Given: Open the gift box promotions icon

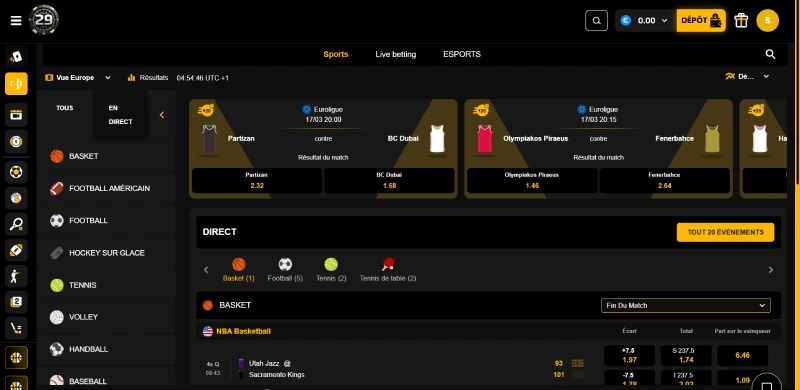Looking at the screenshot, I should point(741,20).
